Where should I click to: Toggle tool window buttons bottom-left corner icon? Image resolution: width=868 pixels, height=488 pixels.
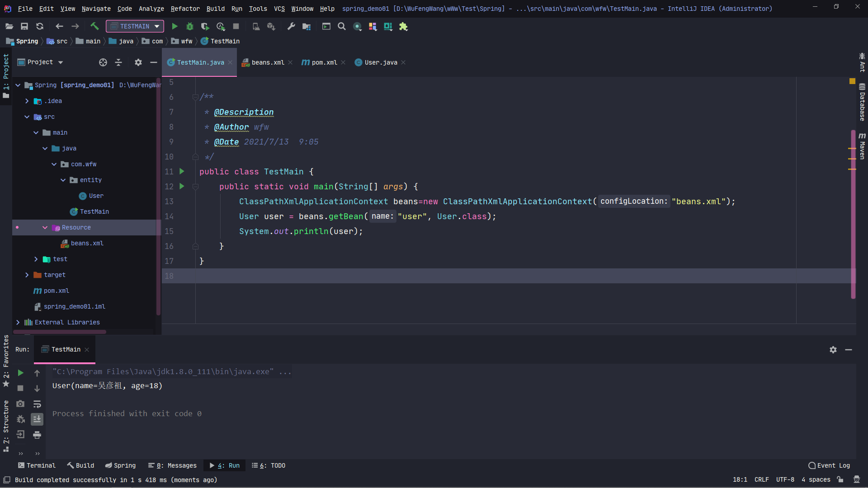click(x=6, y=479)
